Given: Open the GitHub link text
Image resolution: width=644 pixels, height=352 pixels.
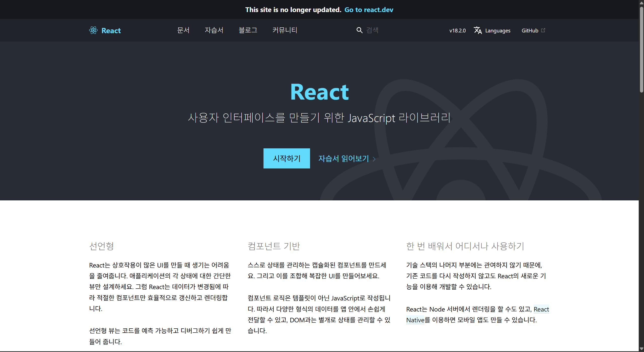Looking at the screenshot, I should pyautogui.click(x=530, y=30).
